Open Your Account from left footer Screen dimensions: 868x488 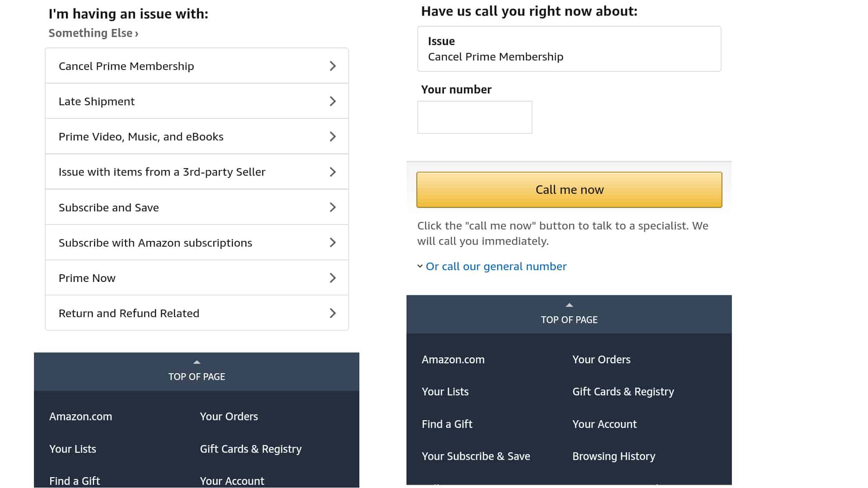(232, 480)
